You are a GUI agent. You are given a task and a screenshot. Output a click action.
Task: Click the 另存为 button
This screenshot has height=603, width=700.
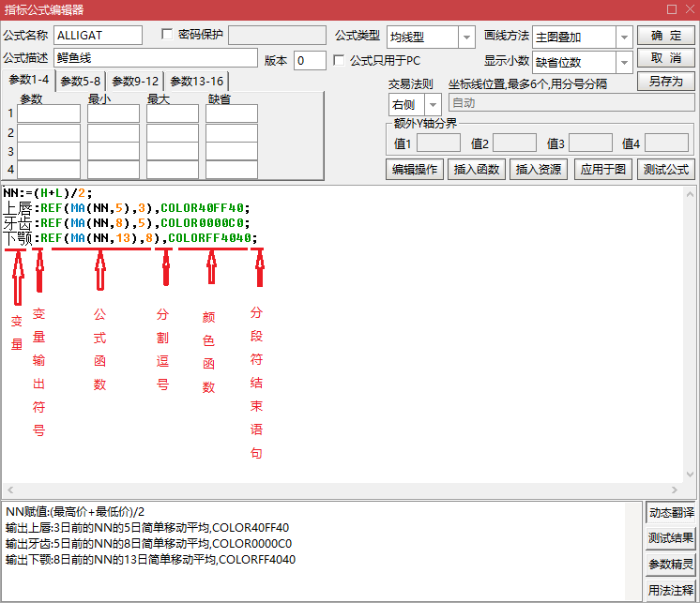point(665,82)
